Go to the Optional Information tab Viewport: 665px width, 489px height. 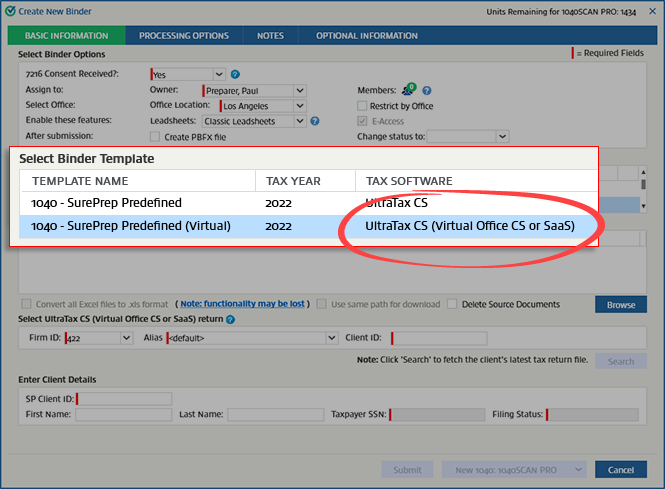[366, 36]
